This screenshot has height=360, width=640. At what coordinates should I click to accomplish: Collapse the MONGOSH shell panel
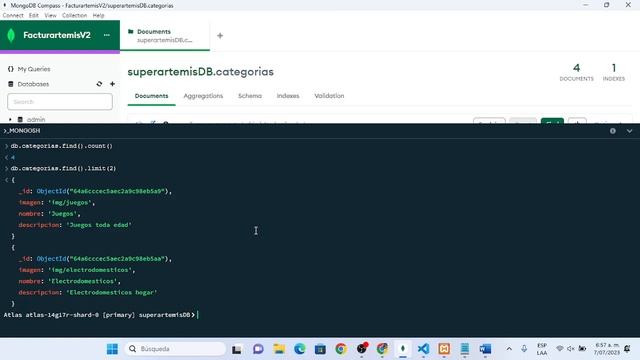629,131
